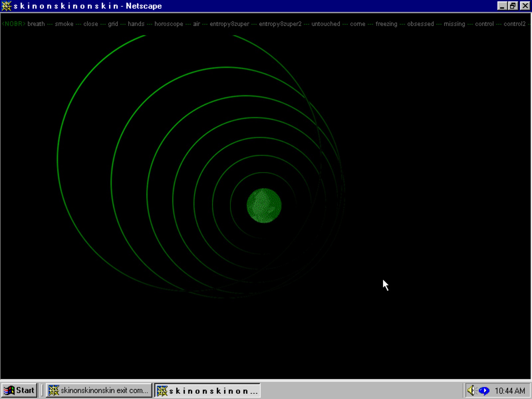Image resolution: width=532 pixels, height=399 pixels.
Task: Restore down the Netscape window
Action: point(513,6)
